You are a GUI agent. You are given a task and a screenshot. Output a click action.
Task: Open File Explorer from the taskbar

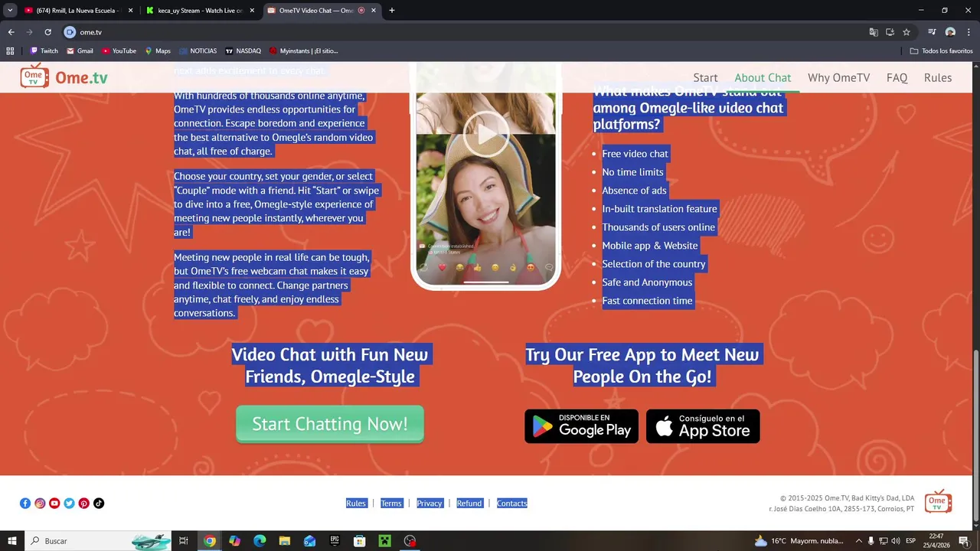click(284, 541)
